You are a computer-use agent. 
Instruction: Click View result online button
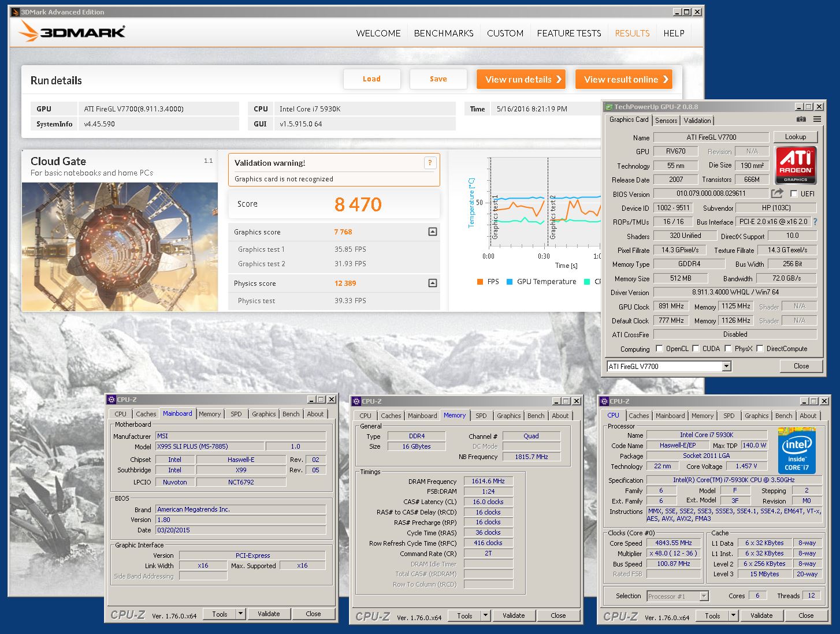[625, 80]
